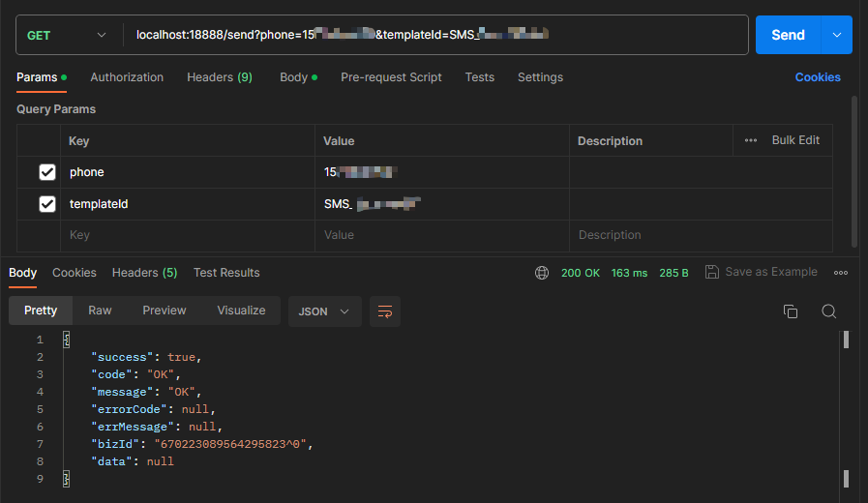Click the Value column header
Viewport: 868px width, 503px height.
point(339,141)
